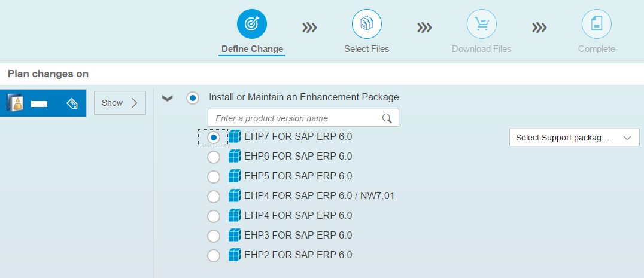
Task: Go to the Download Files step label
Action: point(482,49)
